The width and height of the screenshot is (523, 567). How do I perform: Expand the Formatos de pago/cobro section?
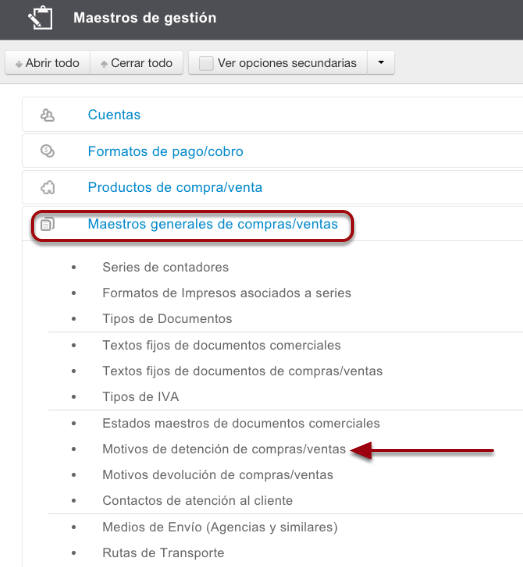pos(166,151)
